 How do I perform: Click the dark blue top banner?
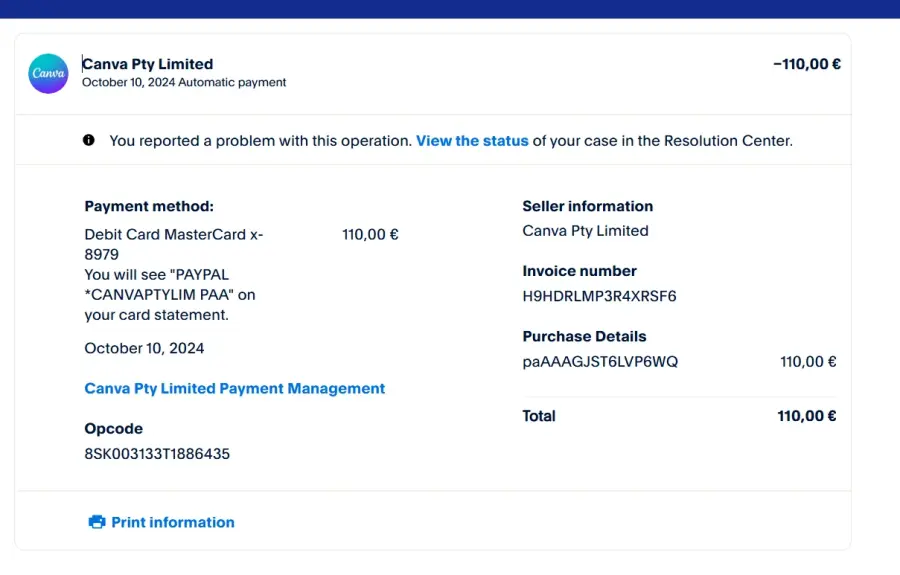(x=450, y=9)
